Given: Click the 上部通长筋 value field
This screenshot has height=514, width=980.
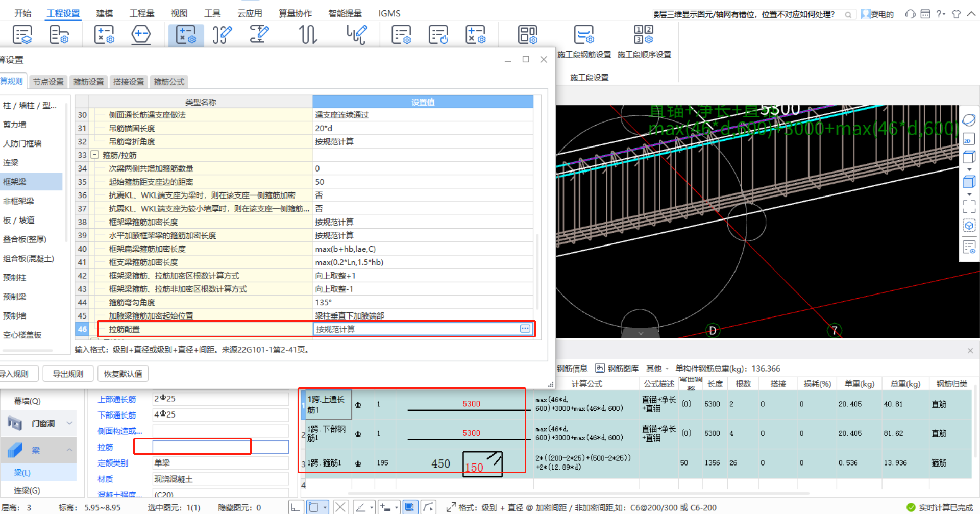Looking at the screenshot, I should (x=220, y=399).
